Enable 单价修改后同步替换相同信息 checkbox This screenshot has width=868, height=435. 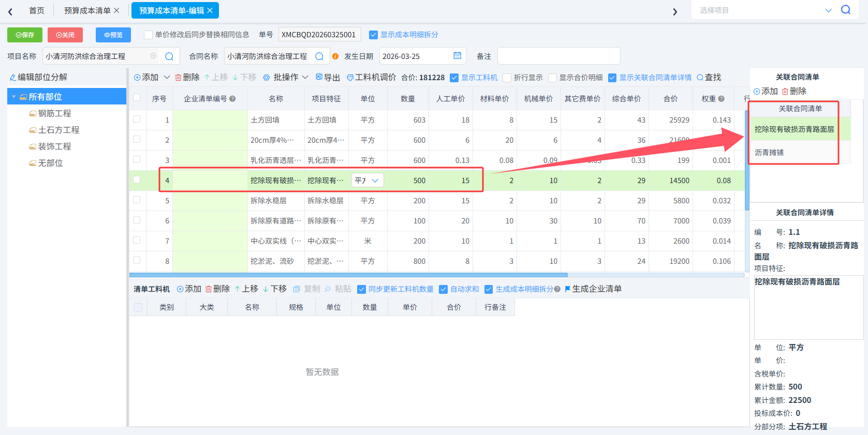[149, 35]
